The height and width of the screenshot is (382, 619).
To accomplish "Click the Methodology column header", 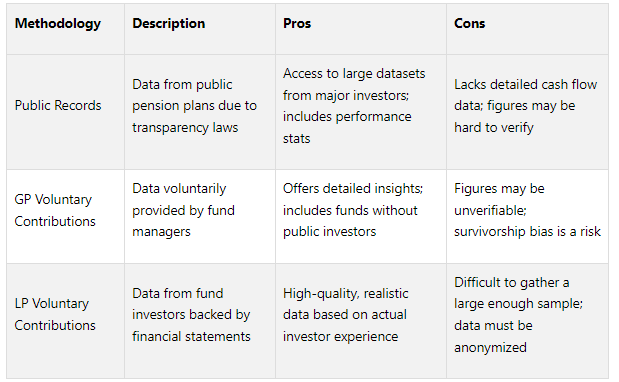I will coord(58,24).
